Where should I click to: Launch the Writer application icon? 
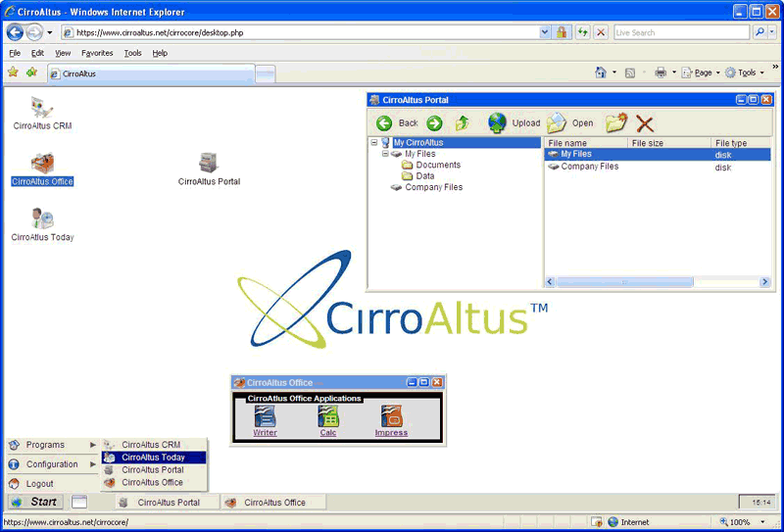pos(265,416)
